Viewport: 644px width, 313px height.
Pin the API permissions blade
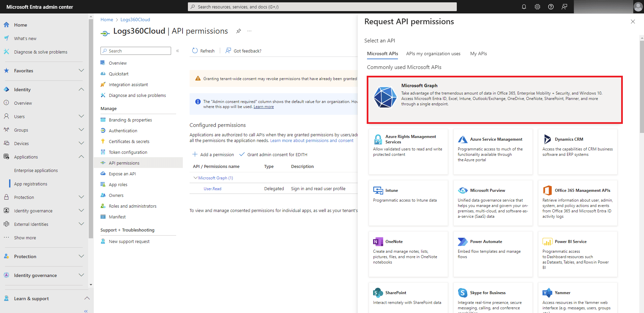[x=239, y=31]
